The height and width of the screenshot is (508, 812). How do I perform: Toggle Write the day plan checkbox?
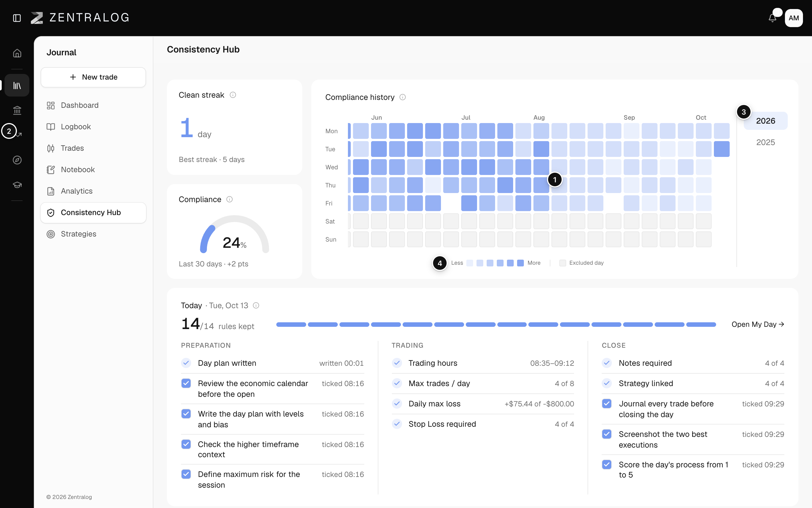pyautogui.click(x=186, y=413)
